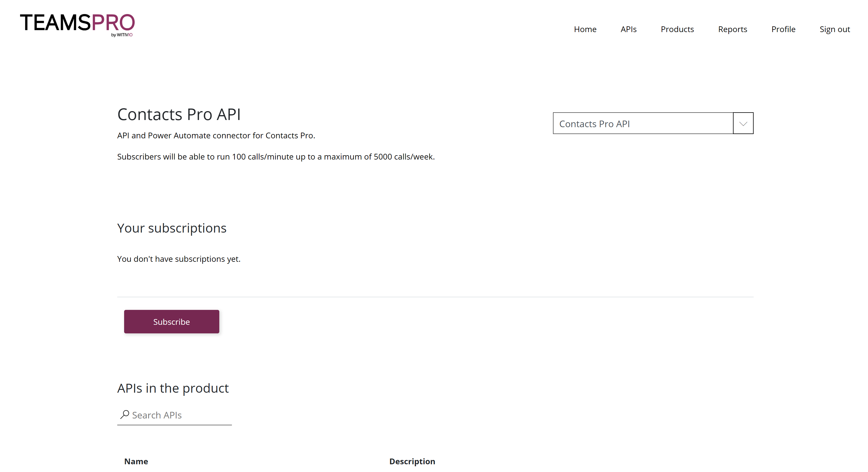The height and width of the screenshot is (472, 868).
Task: Click the rate limit description sentence
Action: [276, 157]
